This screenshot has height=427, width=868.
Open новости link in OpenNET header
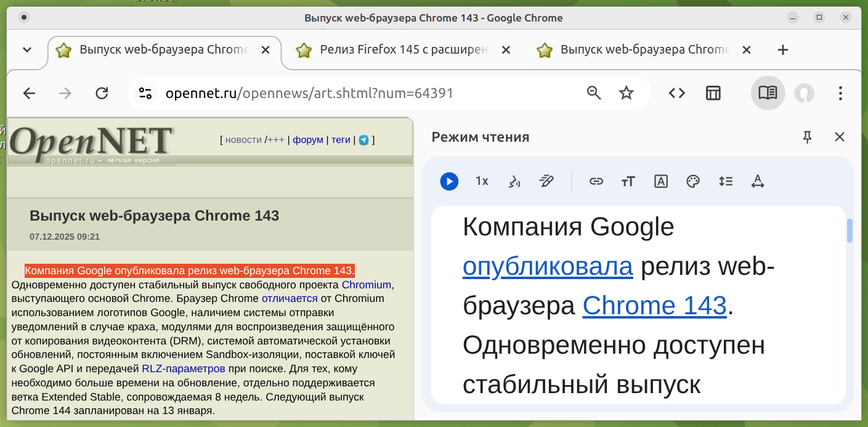(243, 140)
